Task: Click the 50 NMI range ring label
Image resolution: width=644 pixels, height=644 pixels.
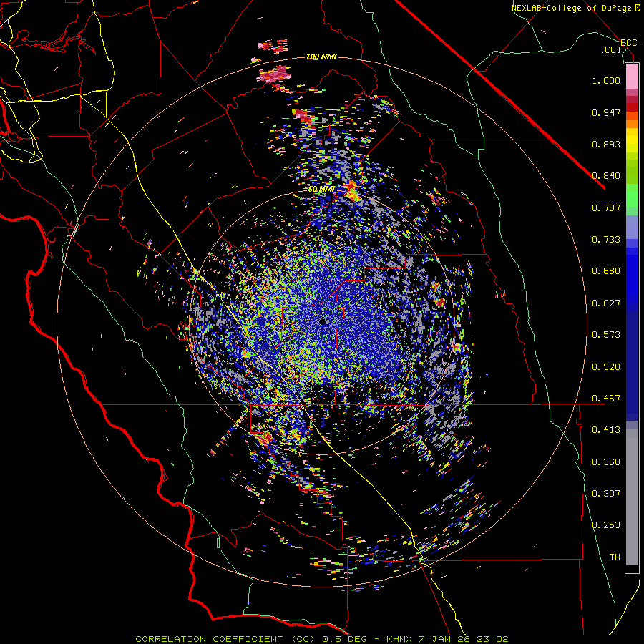Action: click(x=321, y=190)
